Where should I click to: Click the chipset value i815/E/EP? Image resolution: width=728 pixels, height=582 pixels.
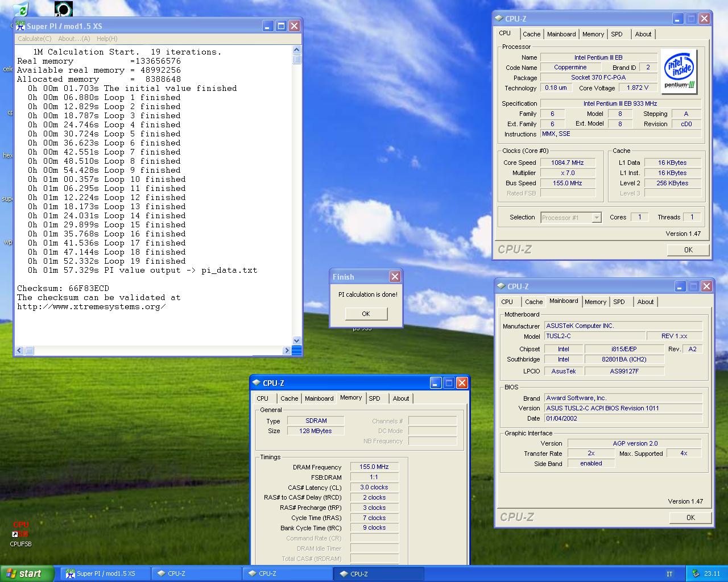pyautogui.click(x=624, y=349)
